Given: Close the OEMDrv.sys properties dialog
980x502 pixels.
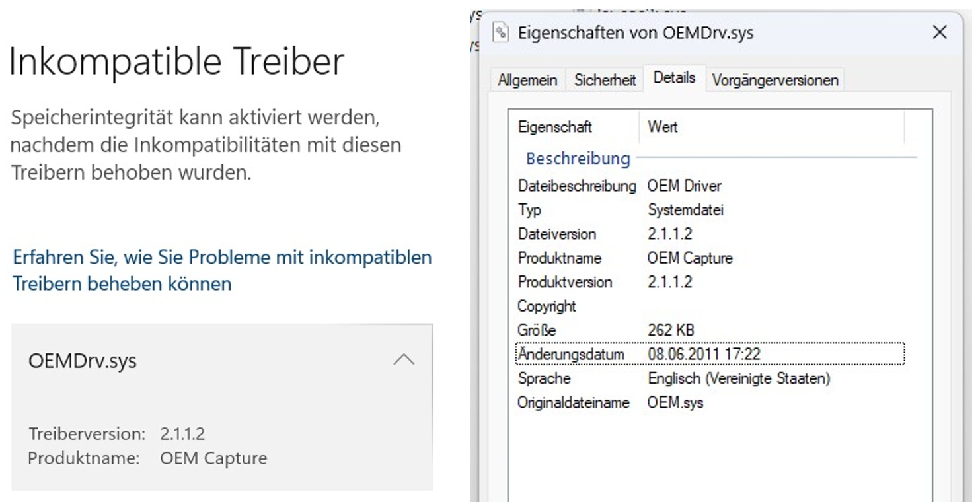Looking at the screenshot, I should (939, 32).
